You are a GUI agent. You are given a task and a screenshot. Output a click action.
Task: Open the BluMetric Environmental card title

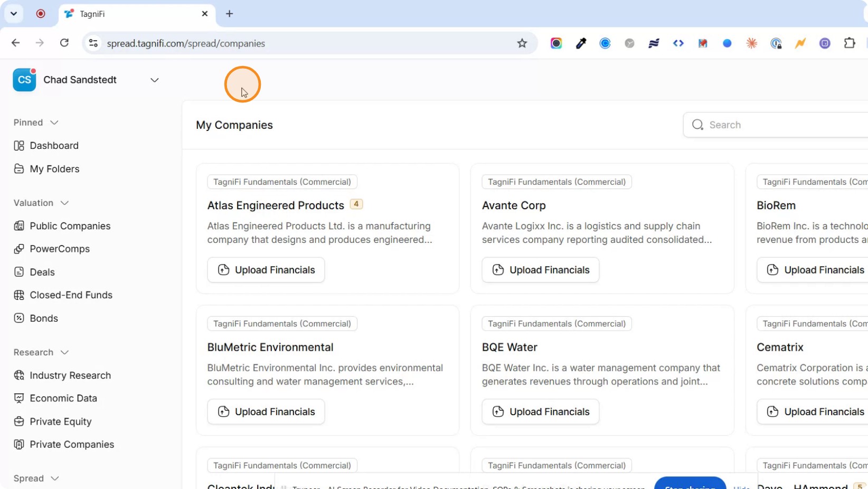point(270,347)
